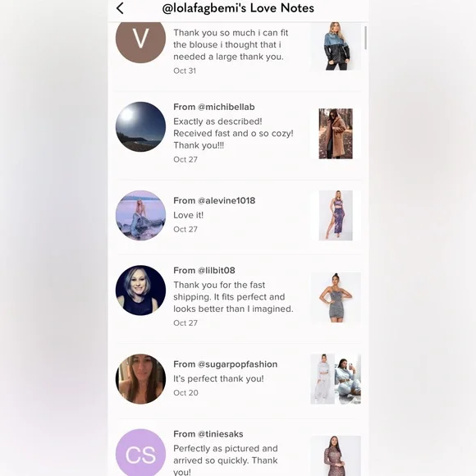Open @michibellab's moonlit sky profile picture
The height and width of the screenshot is (476, 476).
140,126
